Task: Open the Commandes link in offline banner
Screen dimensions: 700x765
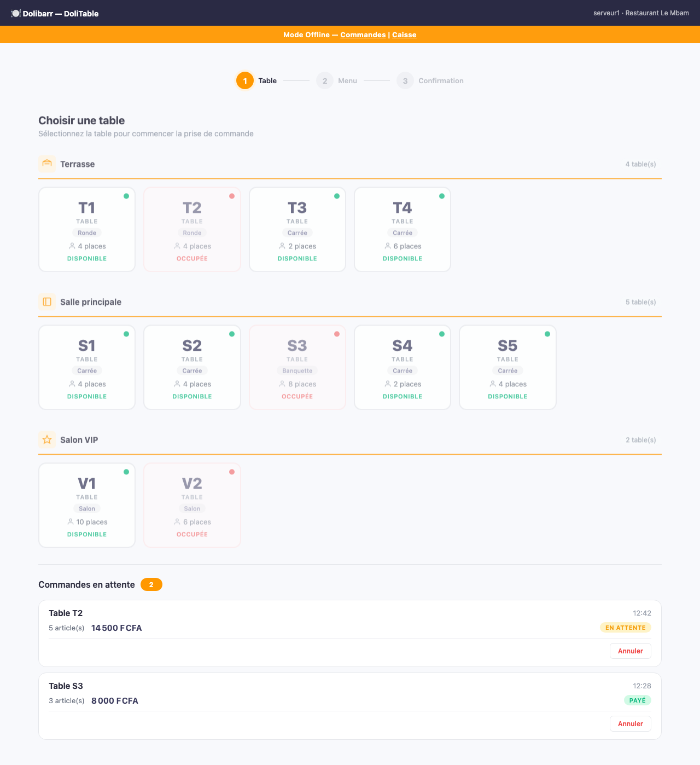Action: [x=363, y=34]
